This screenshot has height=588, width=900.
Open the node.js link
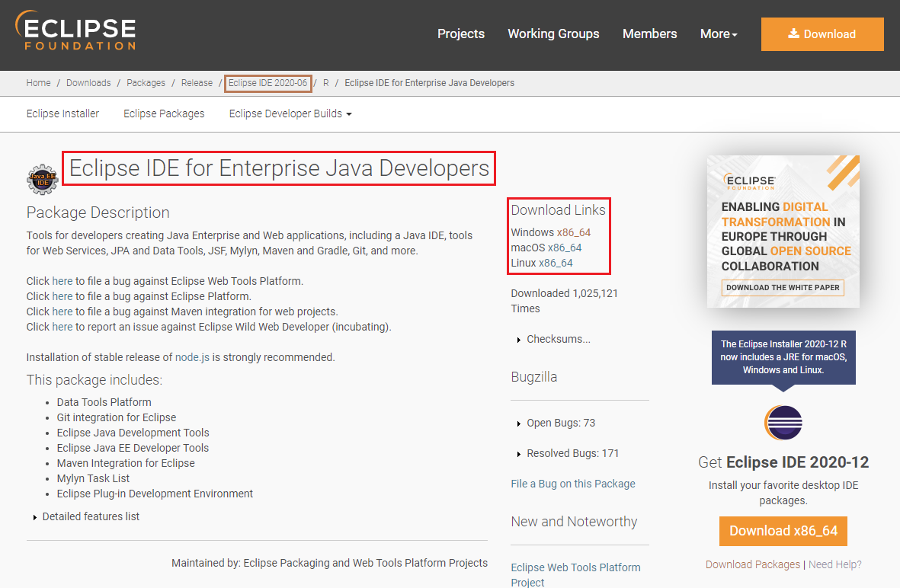point(192,357)
